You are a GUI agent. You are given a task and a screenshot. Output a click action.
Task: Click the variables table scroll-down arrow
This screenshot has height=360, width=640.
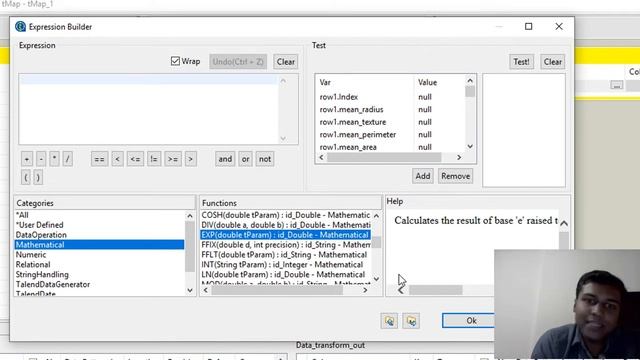(x=470, y=146)
